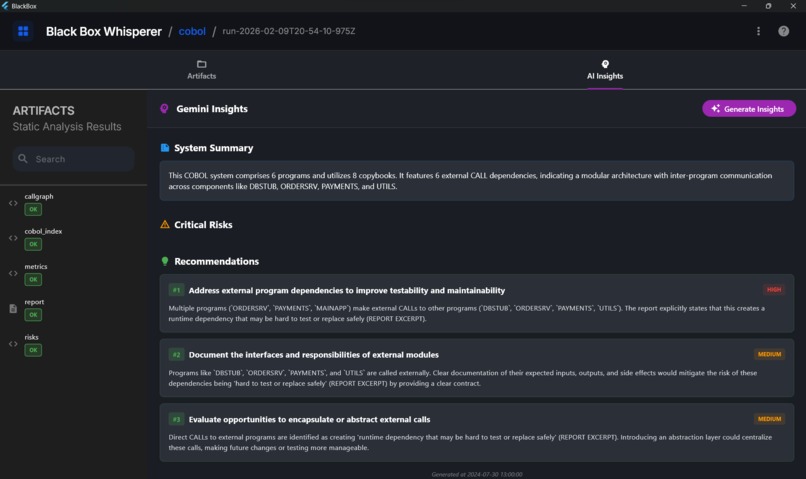This screenshot has height=479, width=806.
Task: Click the OK badge under report
Action: pos(33,315)
